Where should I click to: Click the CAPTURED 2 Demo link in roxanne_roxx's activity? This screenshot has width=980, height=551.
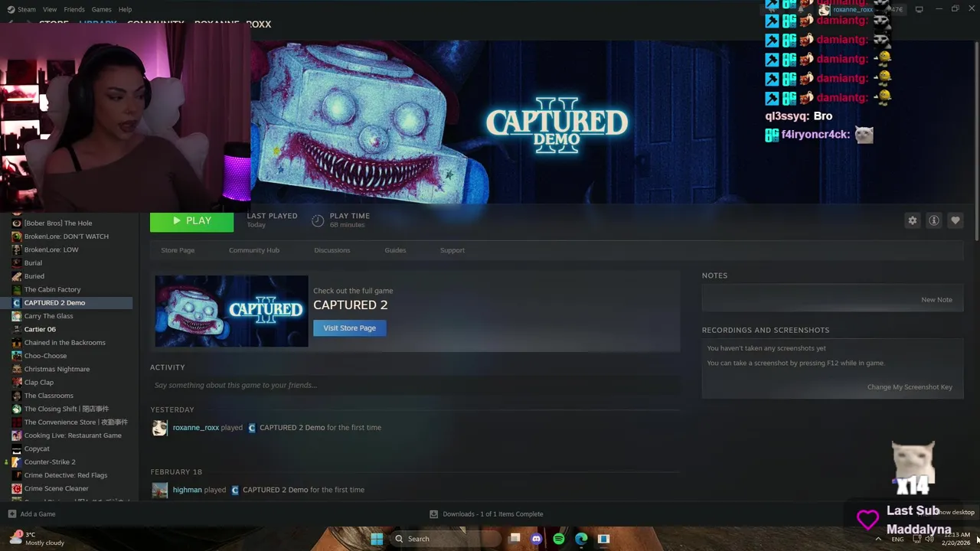(292, 428)
